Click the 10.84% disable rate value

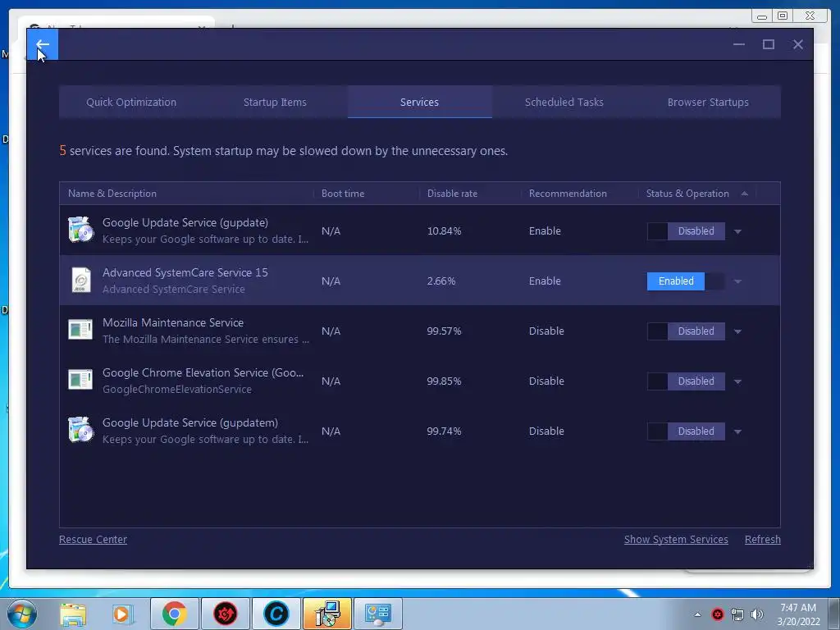coord(444,231)
